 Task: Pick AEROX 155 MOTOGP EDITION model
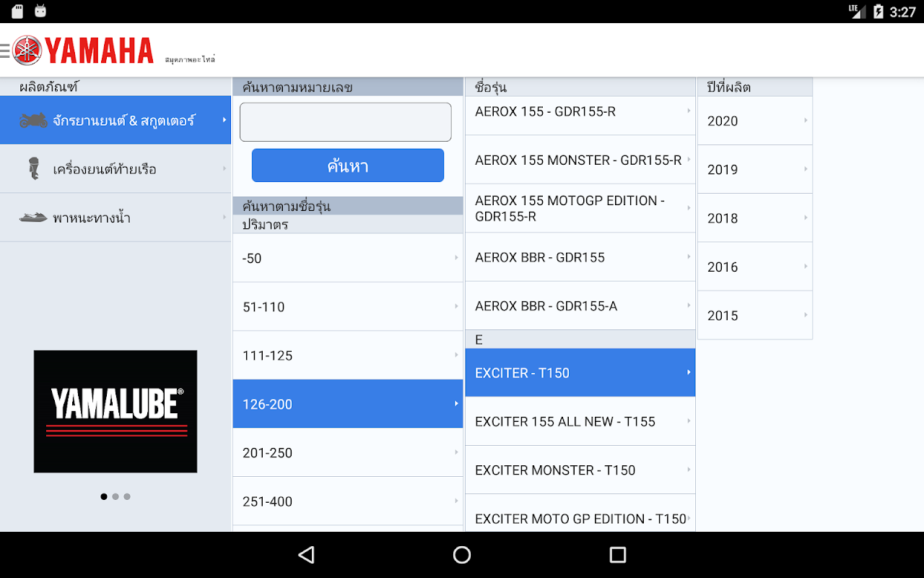click(580, 208)
